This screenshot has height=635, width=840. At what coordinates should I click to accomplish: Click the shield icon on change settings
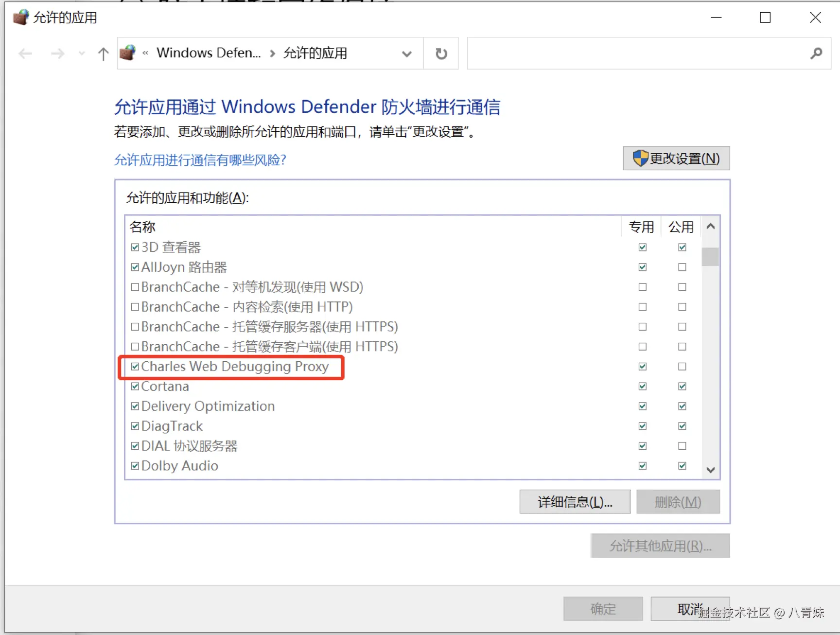[640, 158]
